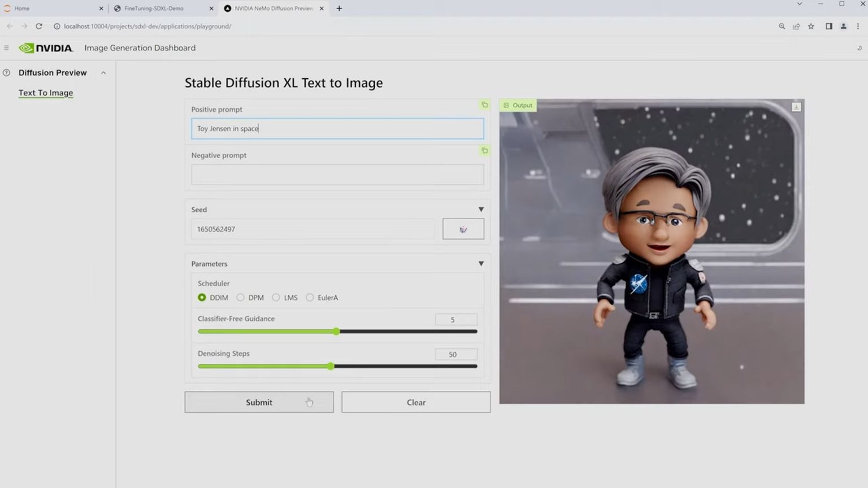
Task: Randomize the seed with the dice button
Action: click(x=463, y=228)
